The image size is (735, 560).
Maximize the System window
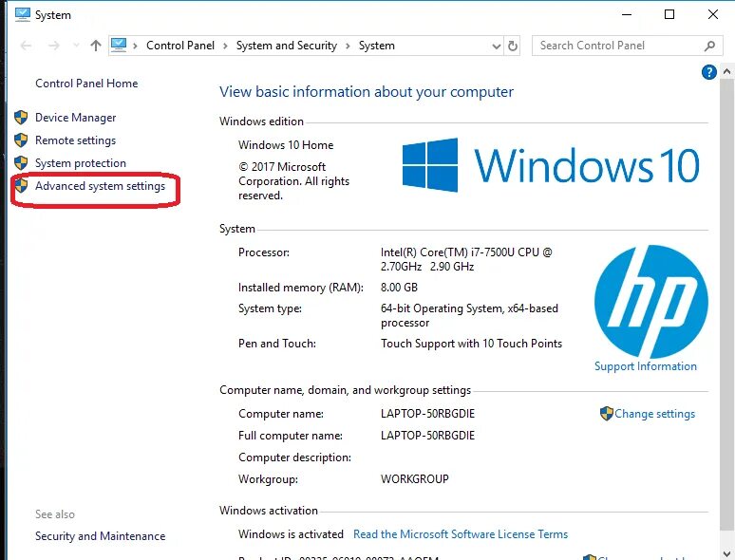coord(669,14)
